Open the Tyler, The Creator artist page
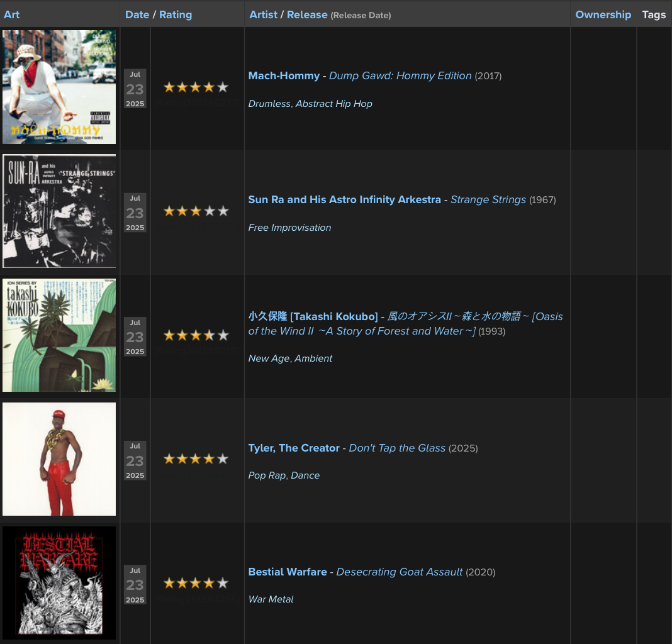672x644 pixels. coord(294,448)
